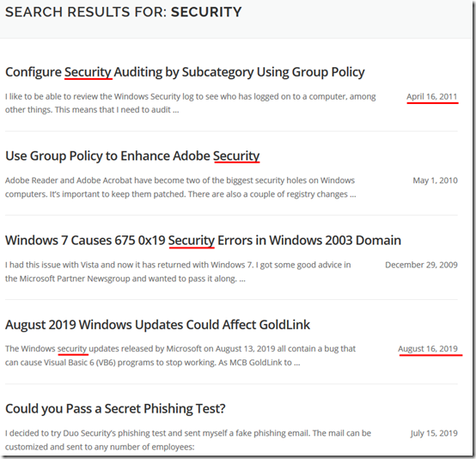This screenshot has height=459, width=476.
Task: Click the word SECURITY in the page header
Action: (x=206, y=12)
